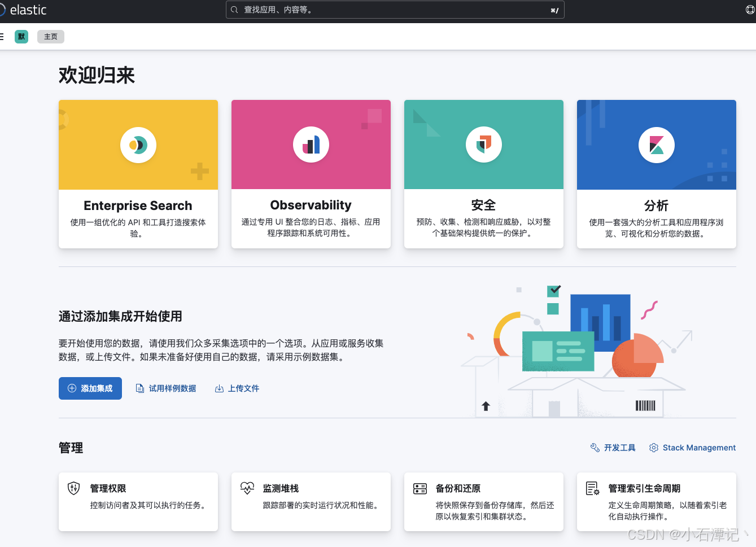Click the Enterprise Search description text
Image resolution: width=756 pixels, height=547 pixels.
(138, 228)
